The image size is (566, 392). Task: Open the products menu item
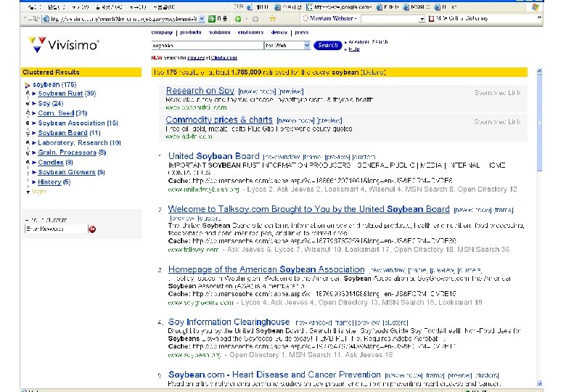[x=191, y=33]
